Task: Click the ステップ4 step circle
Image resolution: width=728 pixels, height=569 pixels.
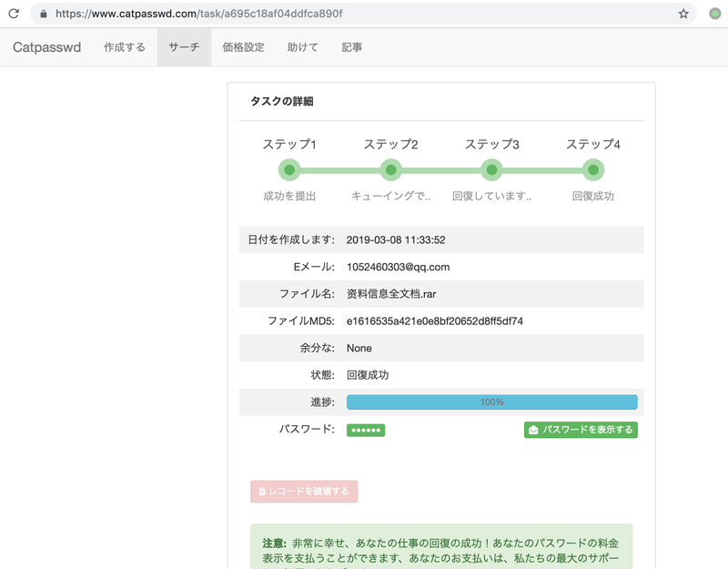Action: [593, 170]
